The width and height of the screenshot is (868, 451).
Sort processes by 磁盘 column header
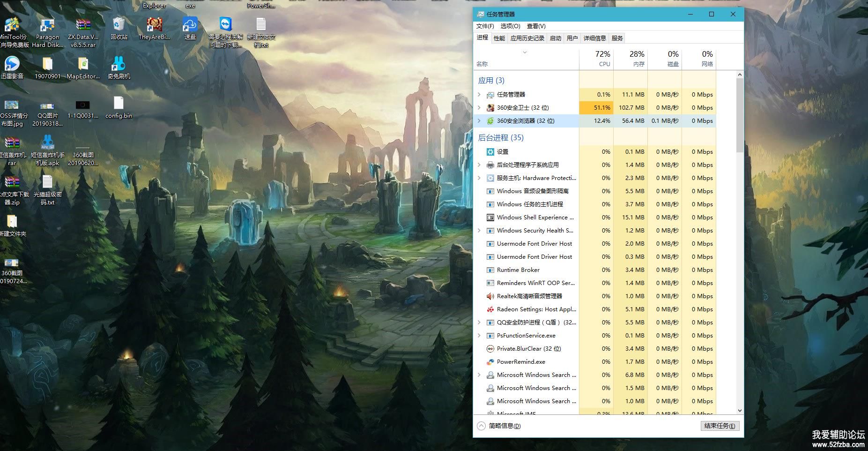tap(665, 59)
